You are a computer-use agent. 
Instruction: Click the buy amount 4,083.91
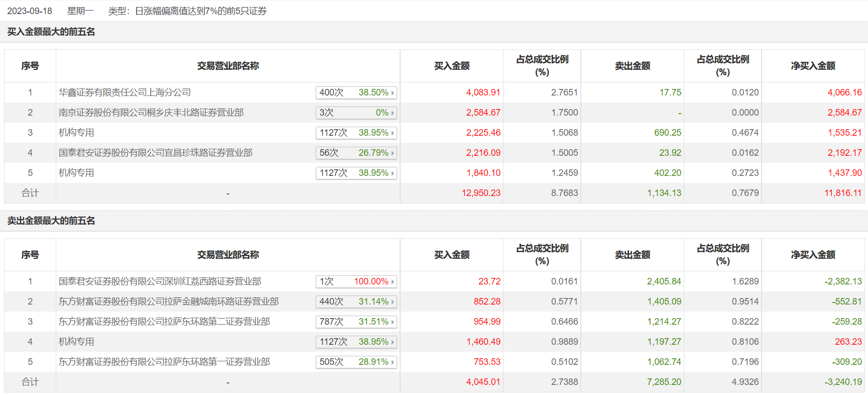[483, 92]
